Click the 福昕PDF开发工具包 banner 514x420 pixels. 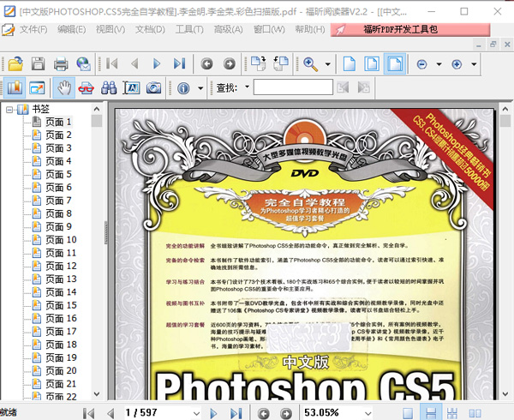[410, 29]
